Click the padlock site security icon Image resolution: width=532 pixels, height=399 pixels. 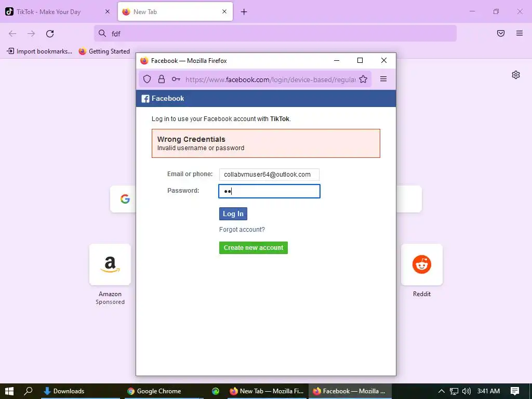pos(162,79)
